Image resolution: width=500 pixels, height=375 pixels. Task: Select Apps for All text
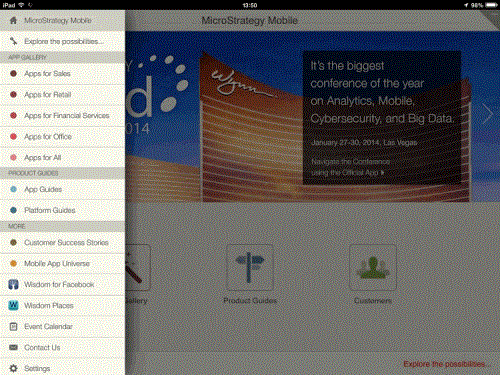coord(43,158)
